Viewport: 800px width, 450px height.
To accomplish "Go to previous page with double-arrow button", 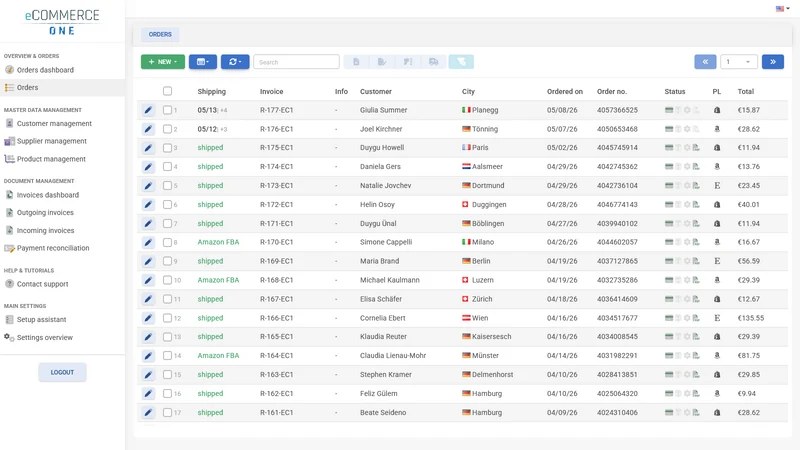I will coord(705,62).
